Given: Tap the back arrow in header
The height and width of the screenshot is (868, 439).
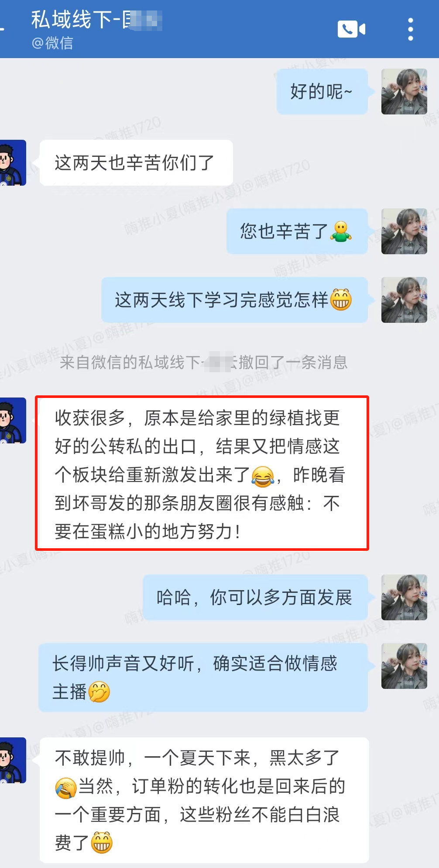Looking at the screenshot, I should click(x=2, y=29).
